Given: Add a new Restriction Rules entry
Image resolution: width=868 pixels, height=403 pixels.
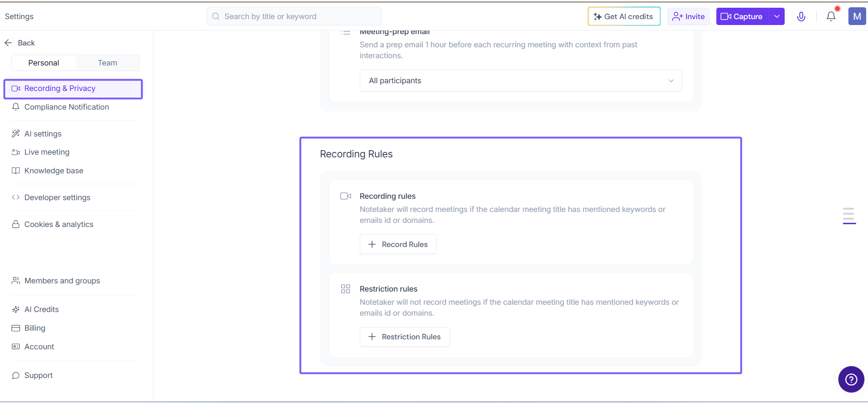Looking at the screenshot, I should (404, 337).
